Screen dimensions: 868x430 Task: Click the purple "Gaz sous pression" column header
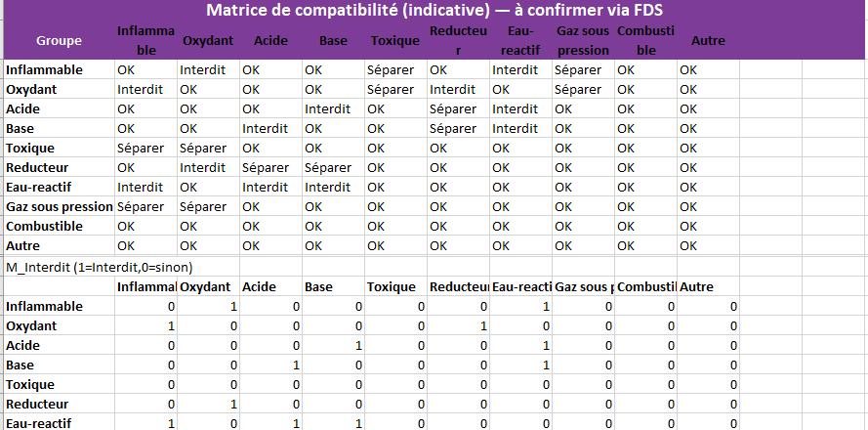(x=583, y=41)
